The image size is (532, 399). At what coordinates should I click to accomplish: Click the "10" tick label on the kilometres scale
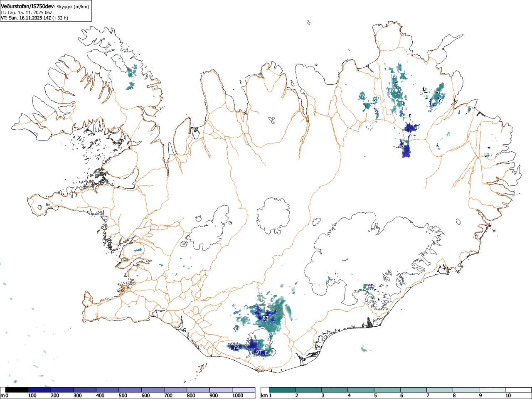pyautogui.click(x=508, y=396)
